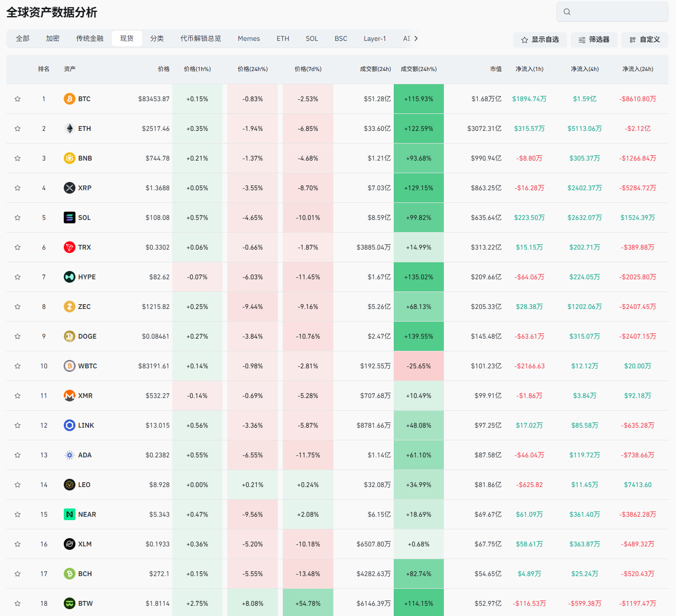Click the XMR Monero icon
The image size is (676, 616).
(x=70, y=396)
